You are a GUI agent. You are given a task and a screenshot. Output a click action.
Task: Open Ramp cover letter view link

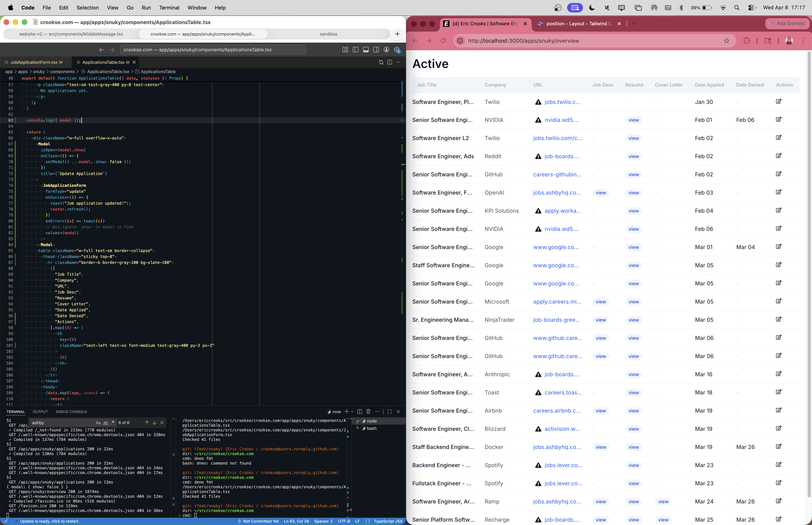[663, 501]
